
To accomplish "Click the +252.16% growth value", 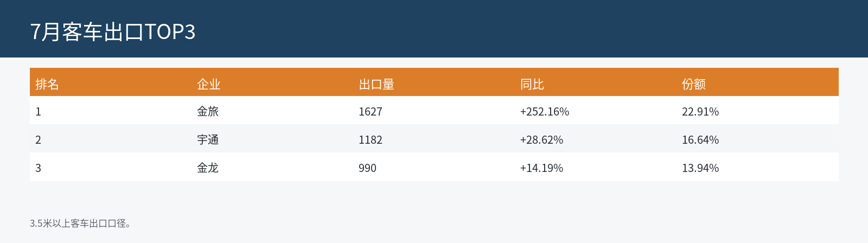I will click(545, 112).
